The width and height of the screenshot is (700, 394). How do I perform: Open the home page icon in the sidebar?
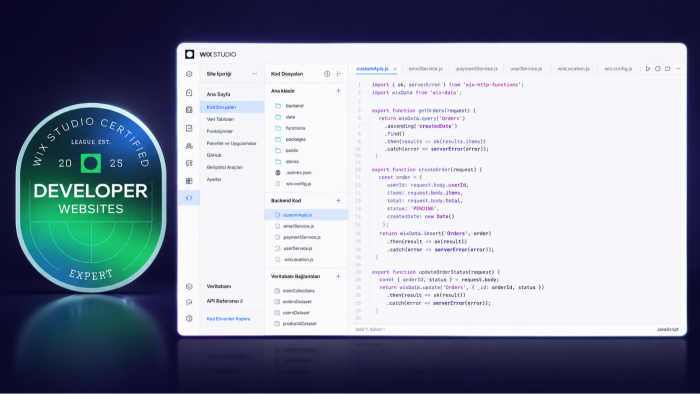pos(189,92)
